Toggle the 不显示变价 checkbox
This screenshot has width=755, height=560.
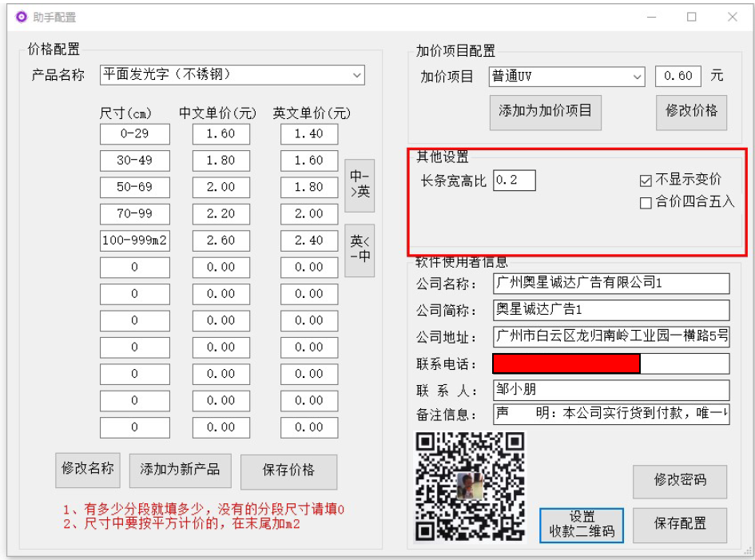646,180
